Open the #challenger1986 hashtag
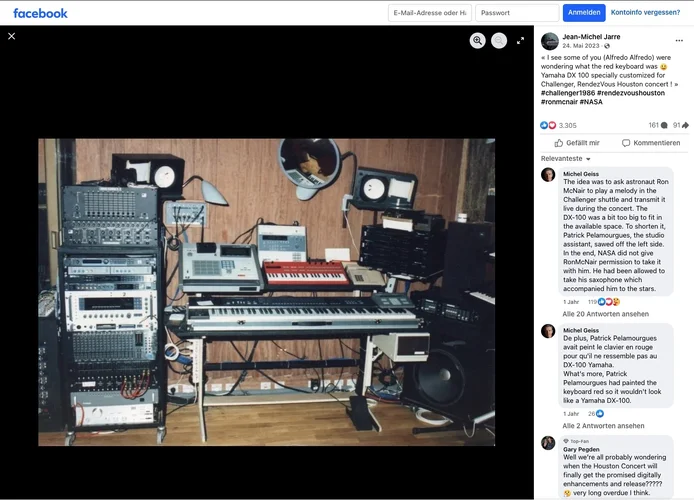Image resolution: width=694 pixels, height=500 pixels. (x=568, y=93)
